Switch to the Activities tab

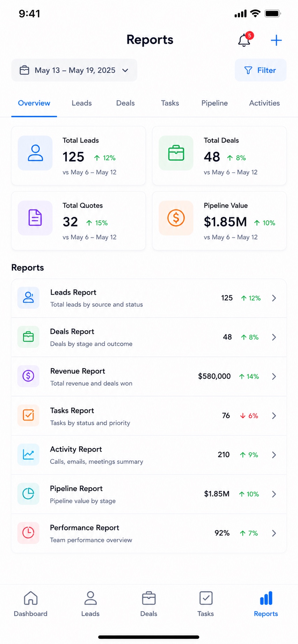coord(264,103)
